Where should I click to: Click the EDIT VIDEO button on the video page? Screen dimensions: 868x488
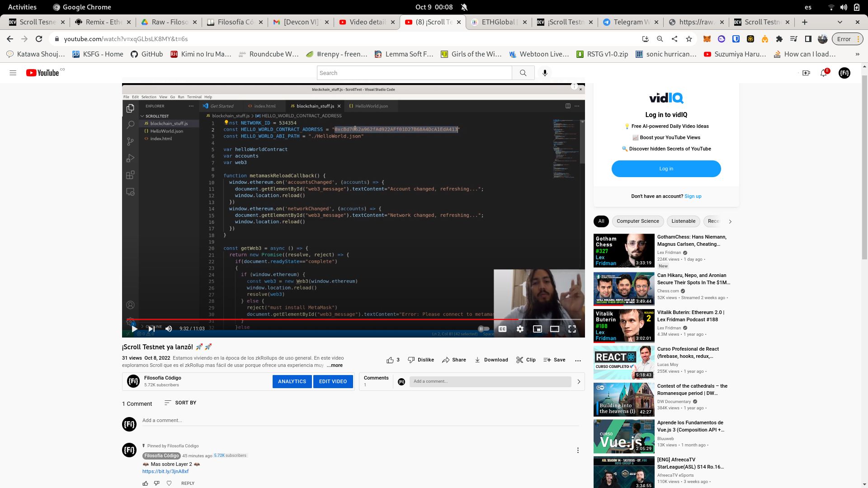[x=333, y=381]
